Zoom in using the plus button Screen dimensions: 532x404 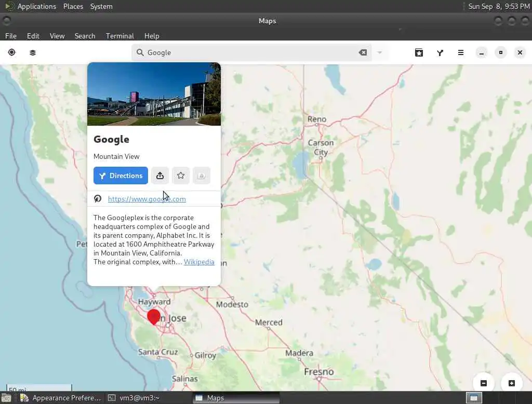point(512,383)
